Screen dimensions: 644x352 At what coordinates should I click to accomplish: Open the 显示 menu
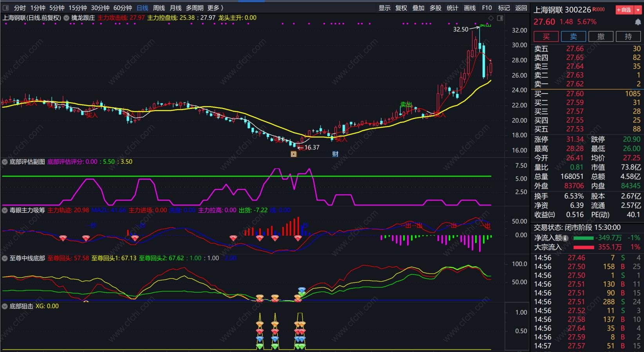384,8
